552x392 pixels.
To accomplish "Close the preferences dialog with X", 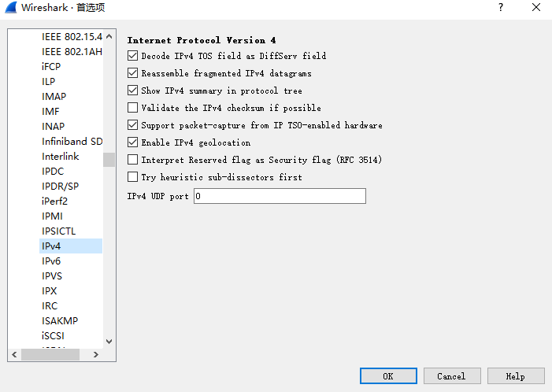I will [x=536, y=7].
